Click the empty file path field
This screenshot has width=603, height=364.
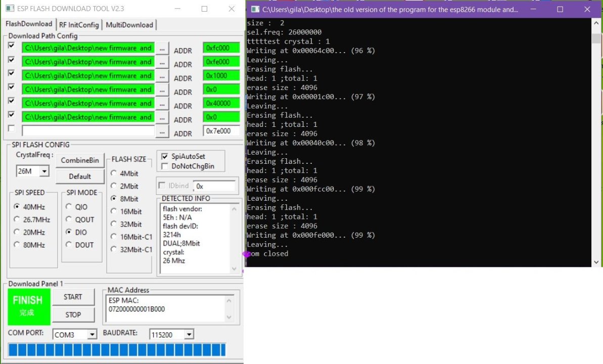[88, 131]
